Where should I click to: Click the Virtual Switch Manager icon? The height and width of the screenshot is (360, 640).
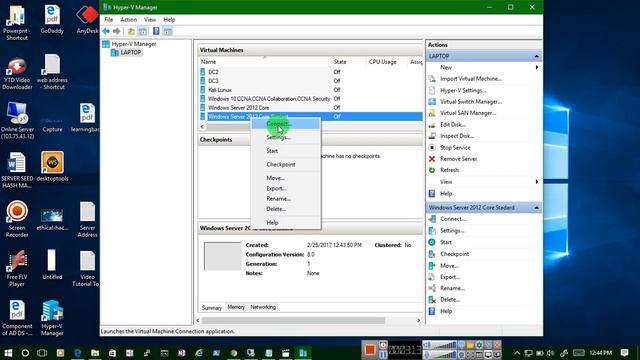[x=432, y=102]
